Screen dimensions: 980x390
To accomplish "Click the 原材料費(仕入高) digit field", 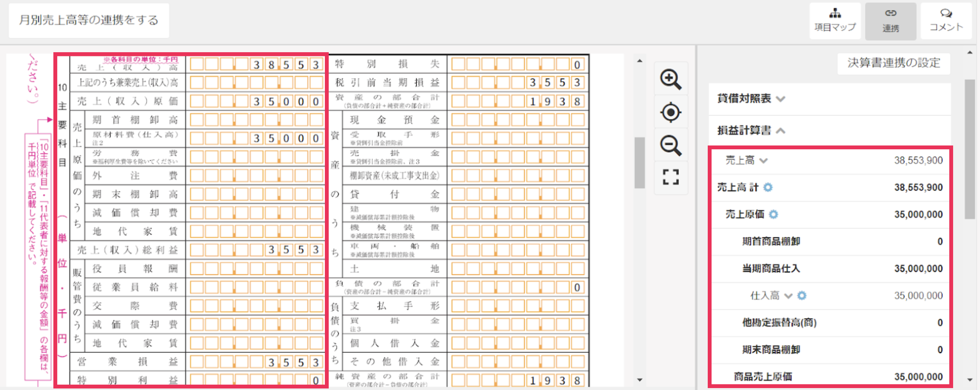I will pos(257,138).
